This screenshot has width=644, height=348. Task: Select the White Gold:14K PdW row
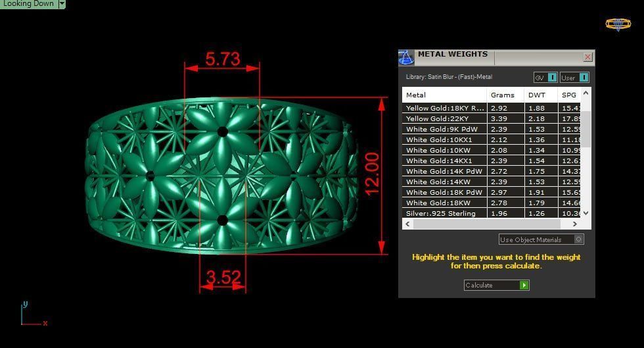coord(492,171)
